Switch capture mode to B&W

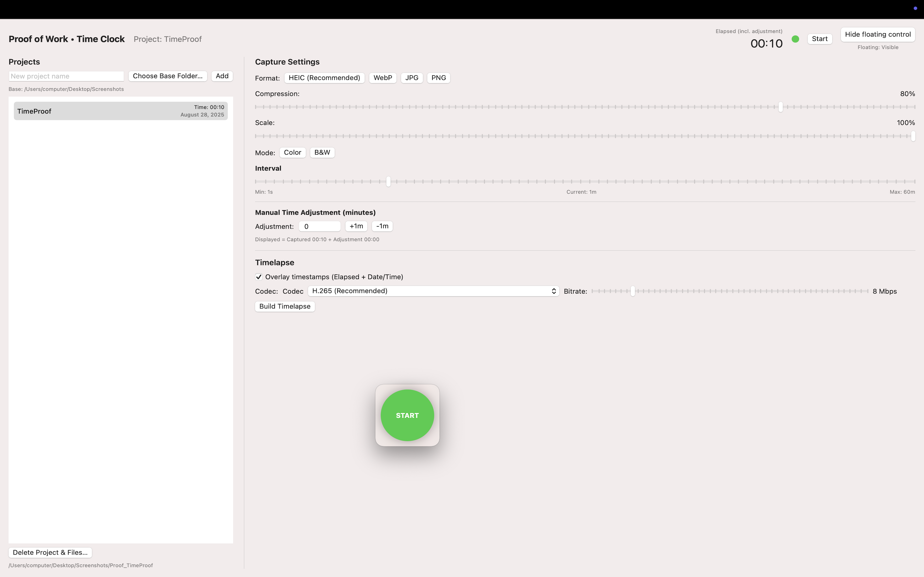[x=322, y=152]
